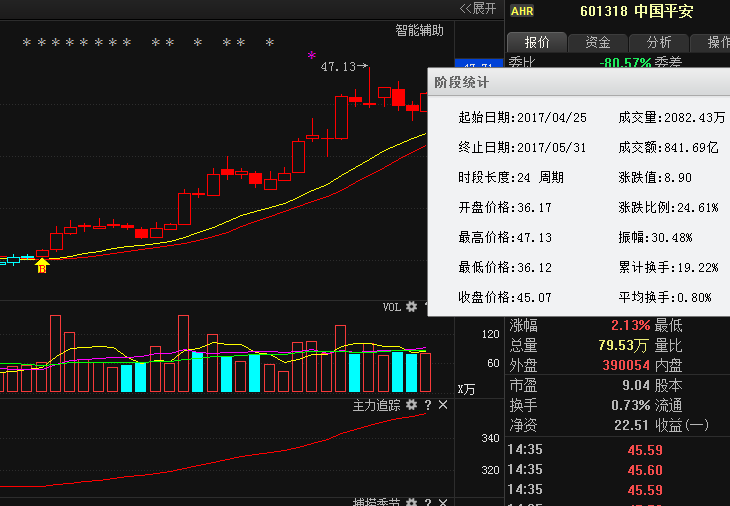Click 振幅 30.48% in statistics
Screen dimensions: 730x506
[656, 237]
